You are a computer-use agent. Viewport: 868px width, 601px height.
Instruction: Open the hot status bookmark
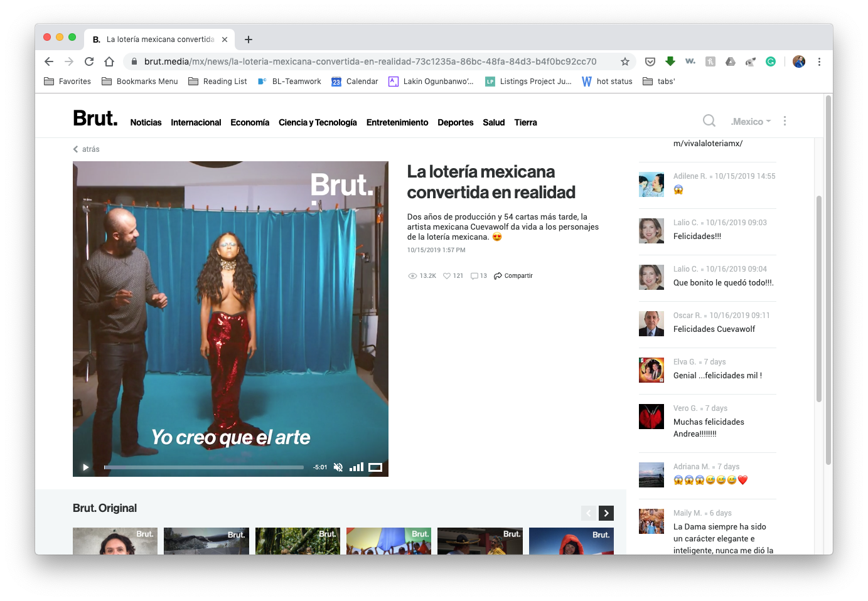coord(607,82)
